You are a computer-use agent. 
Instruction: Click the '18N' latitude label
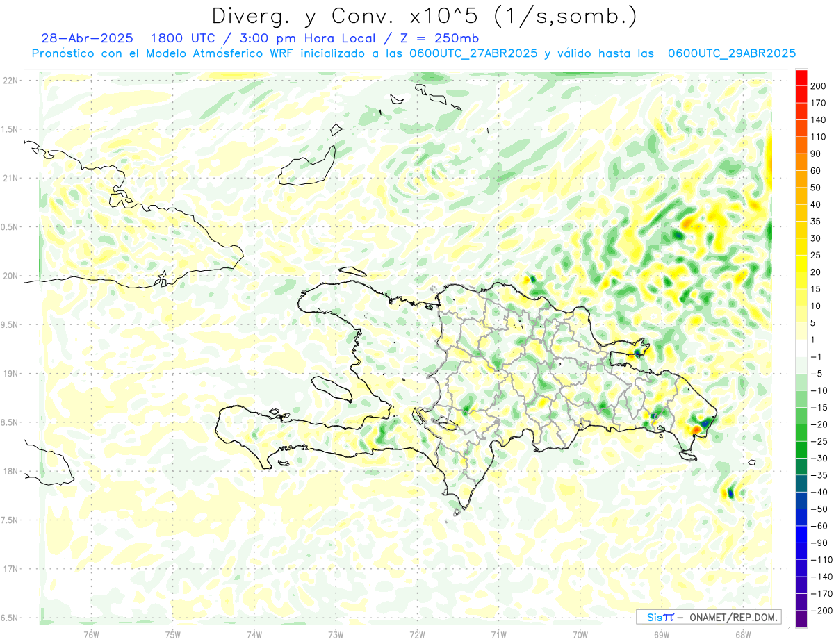click(10, 472)
